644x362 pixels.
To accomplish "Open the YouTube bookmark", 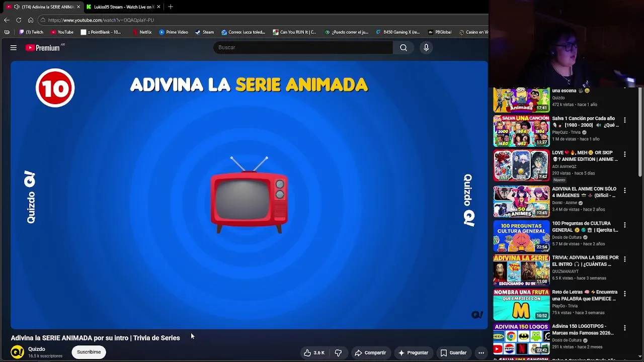I will pos(62,32).
